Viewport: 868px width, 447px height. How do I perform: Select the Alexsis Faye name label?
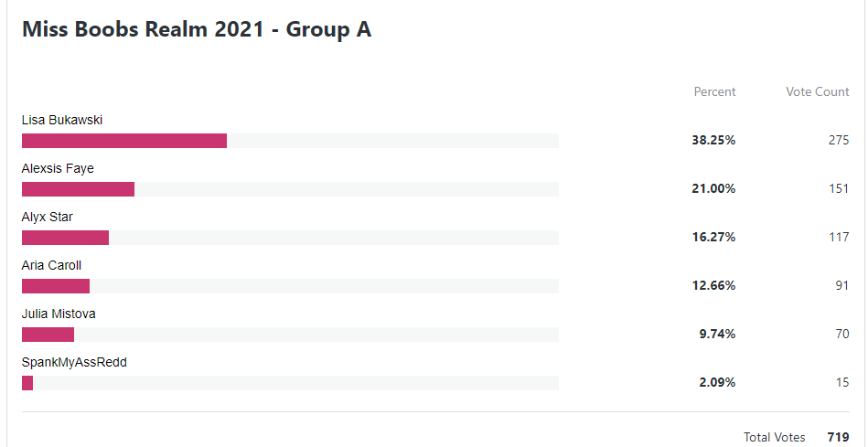pyautogui.click(x=59, y=168)
